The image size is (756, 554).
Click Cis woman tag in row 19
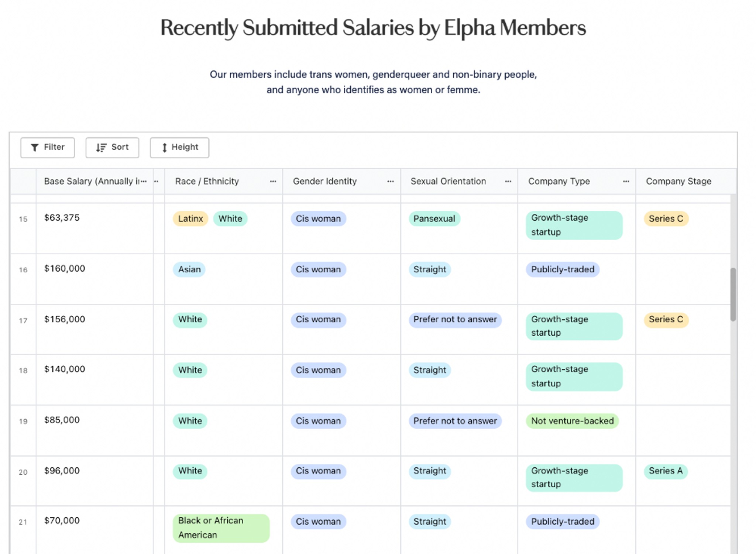318,421
